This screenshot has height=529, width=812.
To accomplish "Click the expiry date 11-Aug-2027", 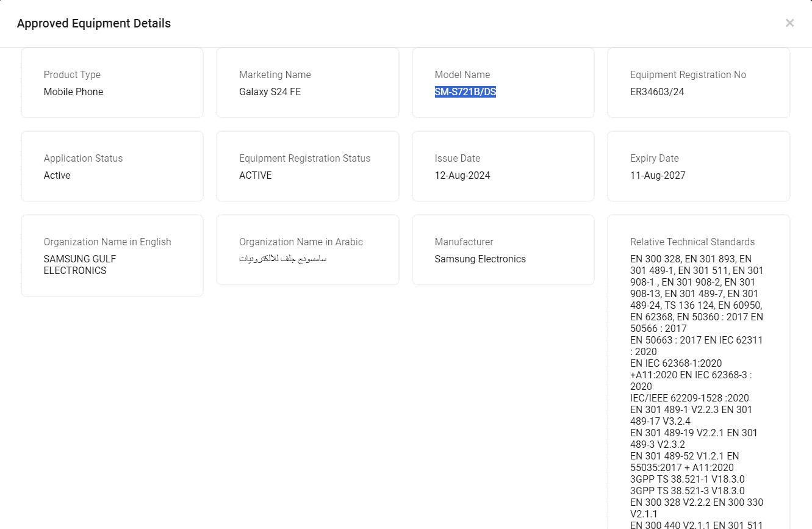I will 658,176.
